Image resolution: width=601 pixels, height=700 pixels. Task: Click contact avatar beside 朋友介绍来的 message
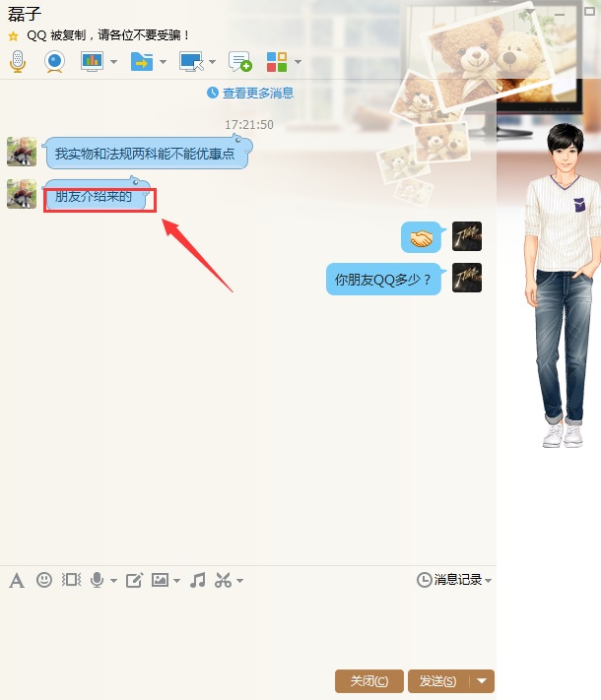(x=22, y=194)
